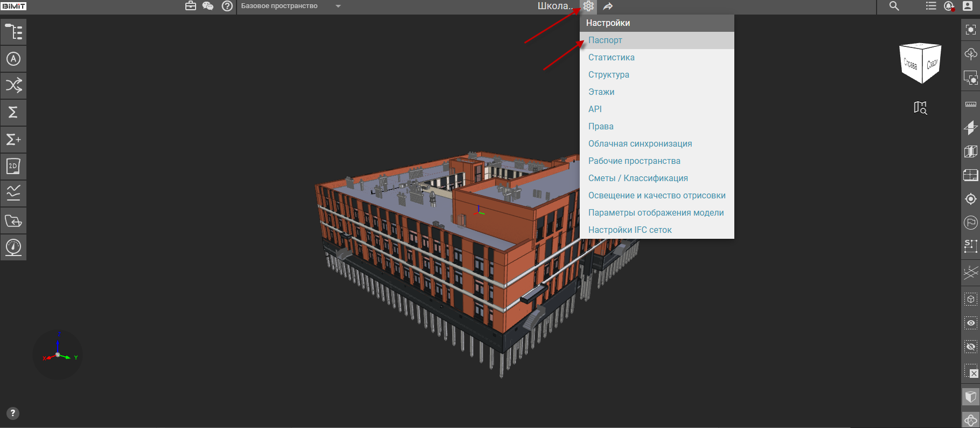Show hidden elements with eye icon
This screenshot has height=428, width=980.
click(971, 323)
